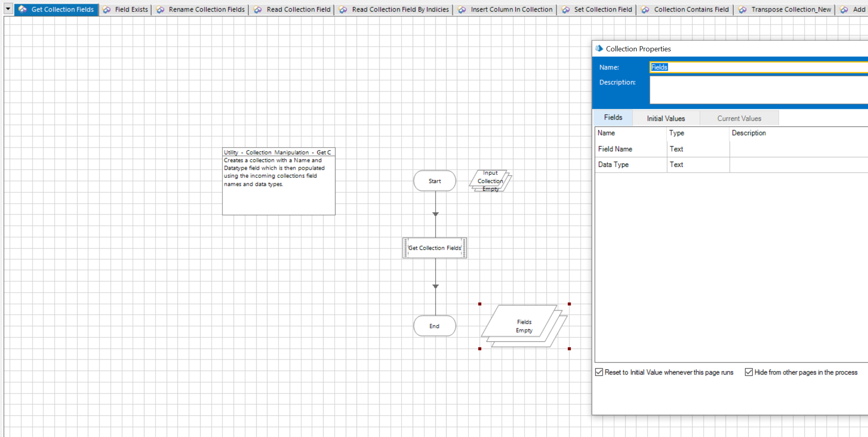The height and width of the screenshot is (437, 868).
Task: Click the Rename Collection Fields page icon
Action: (160, 9)
